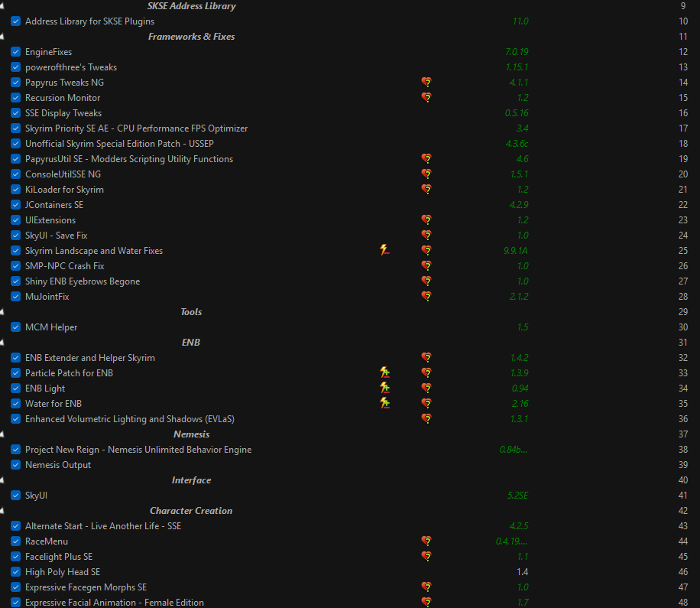Click the heart flag icon for Expressive Facial Animation Female Edition
The width and height of the screenshot is (700, 608).
pos(426,602)
